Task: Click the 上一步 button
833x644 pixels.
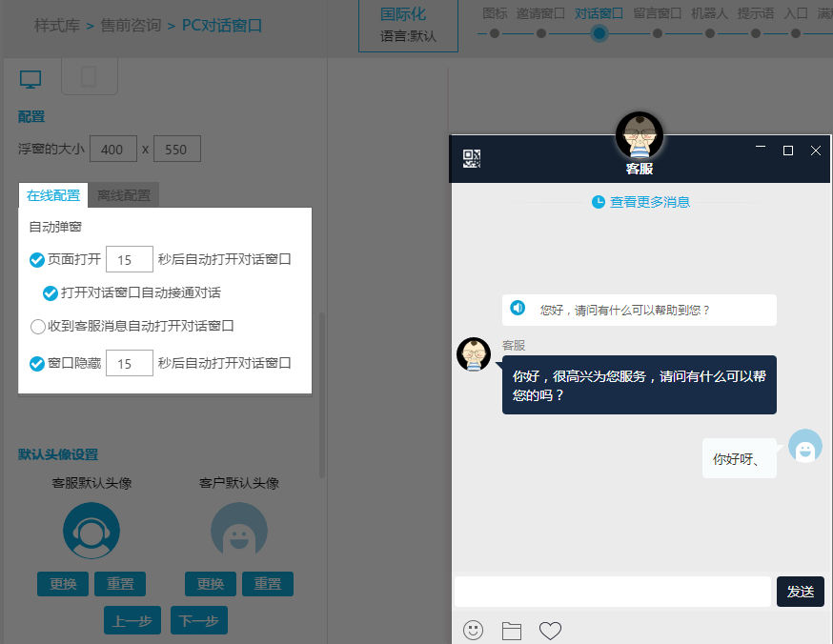Action: pos(132,620)
